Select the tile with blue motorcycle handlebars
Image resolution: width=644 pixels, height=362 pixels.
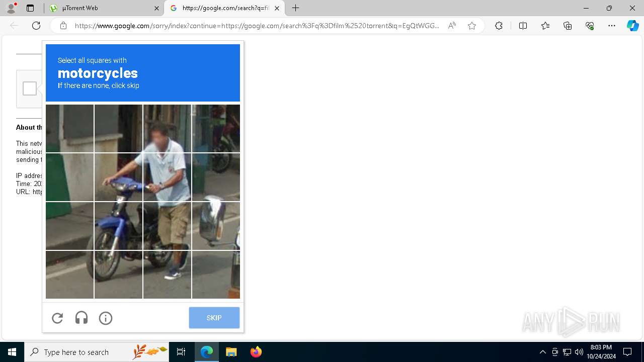tap(118, 177)
